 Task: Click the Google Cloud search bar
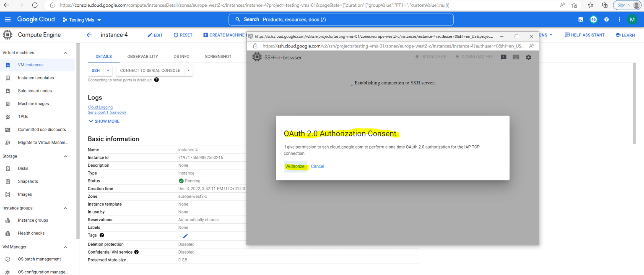(x=341, y=19)
